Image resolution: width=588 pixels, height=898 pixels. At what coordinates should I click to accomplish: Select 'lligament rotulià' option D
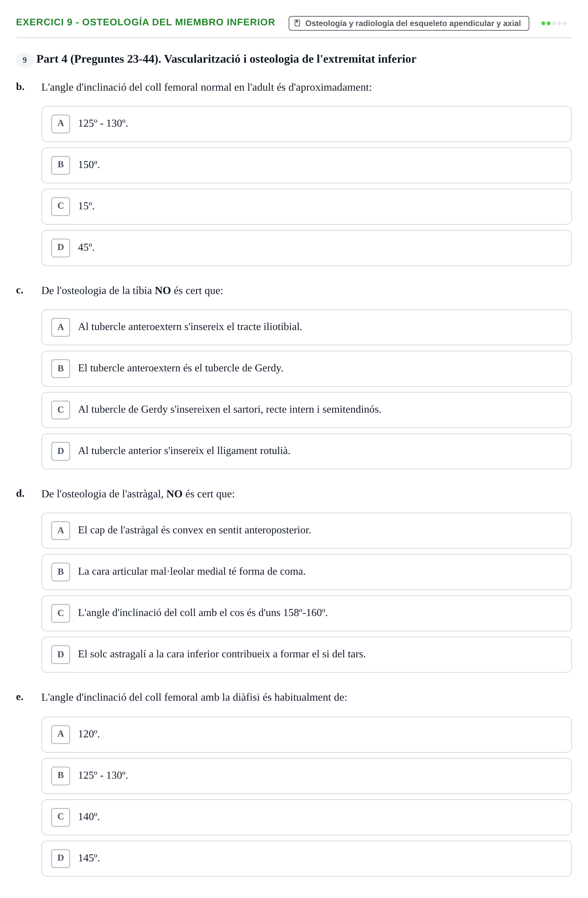pyautogui.click(x=306, y=451)
